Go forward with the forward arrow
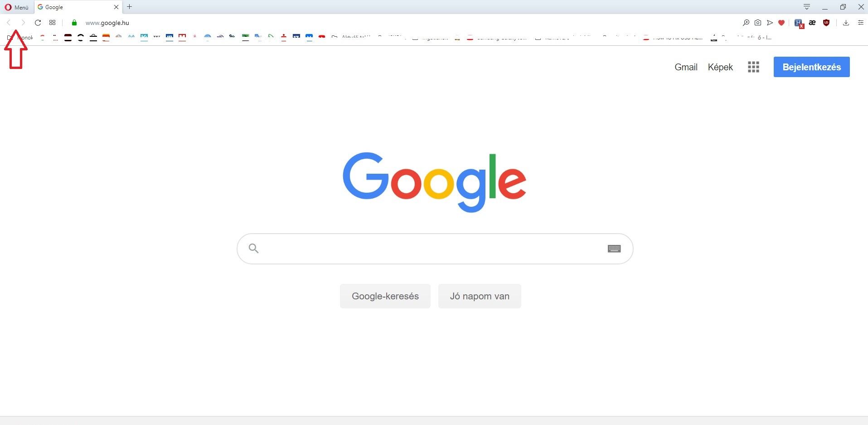The width and height of the screenshot is (868, 425). [x=23, y=23]
